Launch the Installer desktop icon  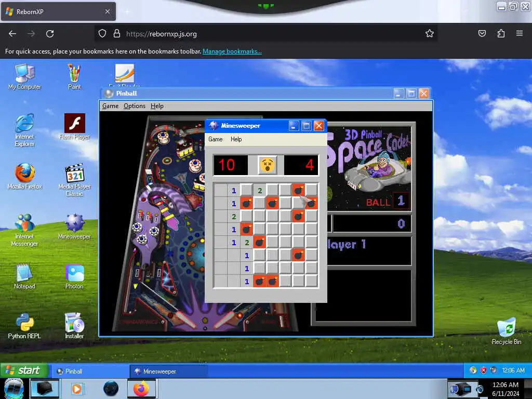click(x=74, y=326)
